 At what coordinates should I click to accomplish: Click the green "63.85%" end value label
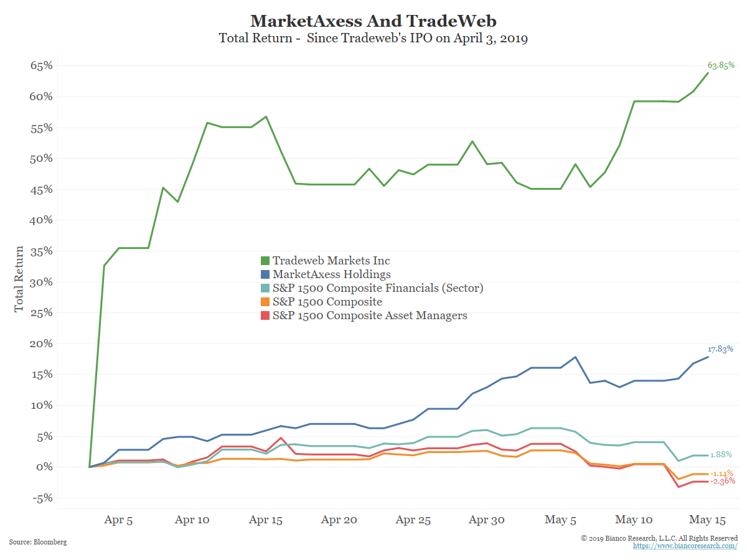(x=721, y=65)
